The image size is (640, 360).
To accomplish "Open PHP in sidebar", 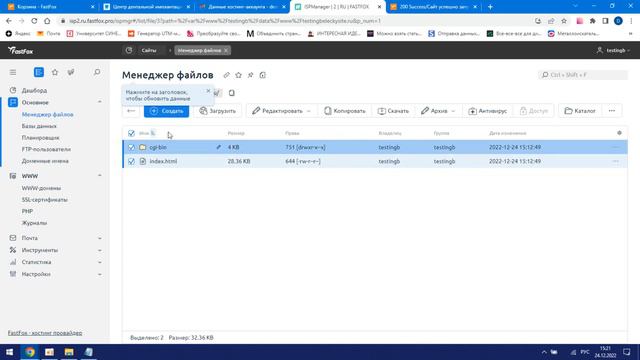I will tap(27, 211).
